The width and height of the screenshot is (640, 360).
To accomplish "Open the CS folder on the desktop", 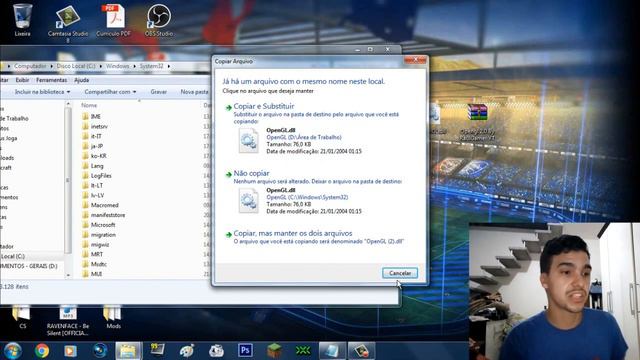I will point(22,317).
